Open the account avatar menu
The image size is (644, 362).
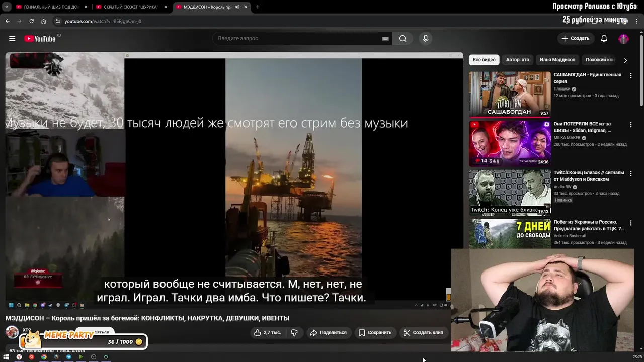(623, 38)
